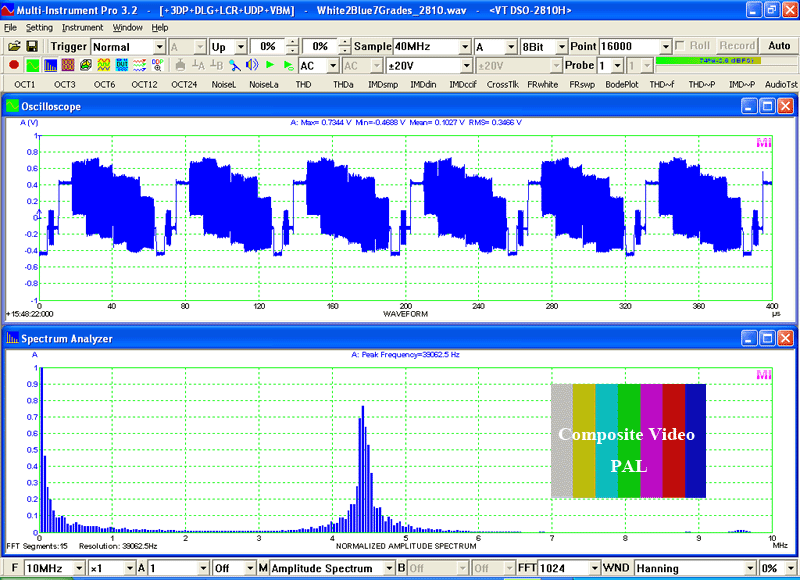The height and width of the screenshot is (580, 800).
Task: Toggle the Roll checkbox
Action: pos(680,46)
